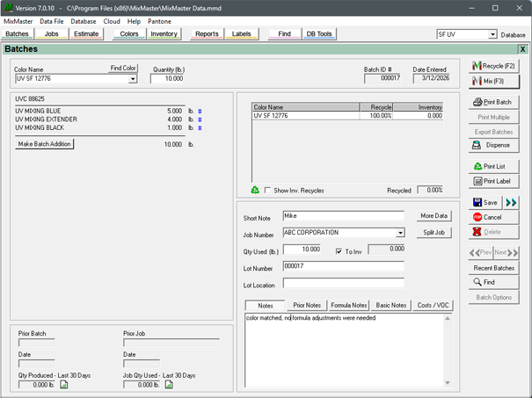Open the Pantone menu
Screen dimensions: 532x398
pos(159,21)
